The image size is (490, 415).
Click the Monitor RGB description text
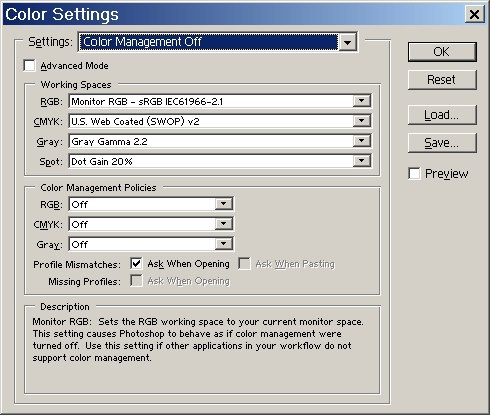click(x=198, y=340)
